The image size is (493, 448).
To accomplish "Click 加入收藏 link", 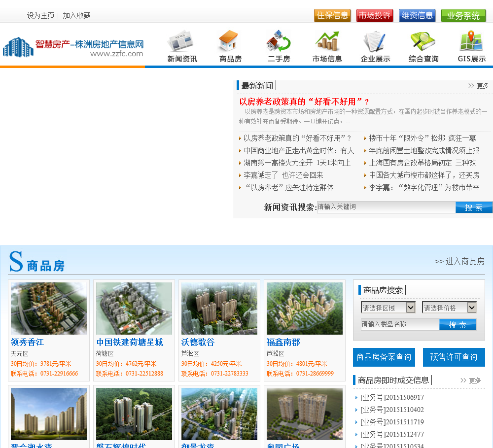I will [x=76, y=15].
